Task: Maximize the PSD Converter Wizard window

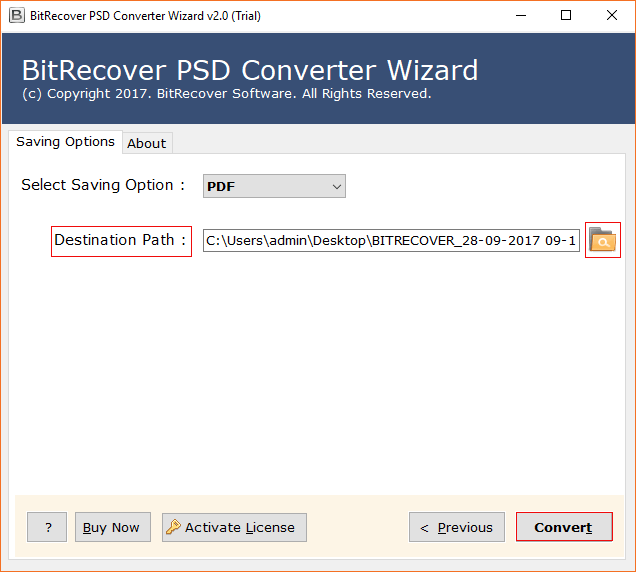Action: coord(566,15)
